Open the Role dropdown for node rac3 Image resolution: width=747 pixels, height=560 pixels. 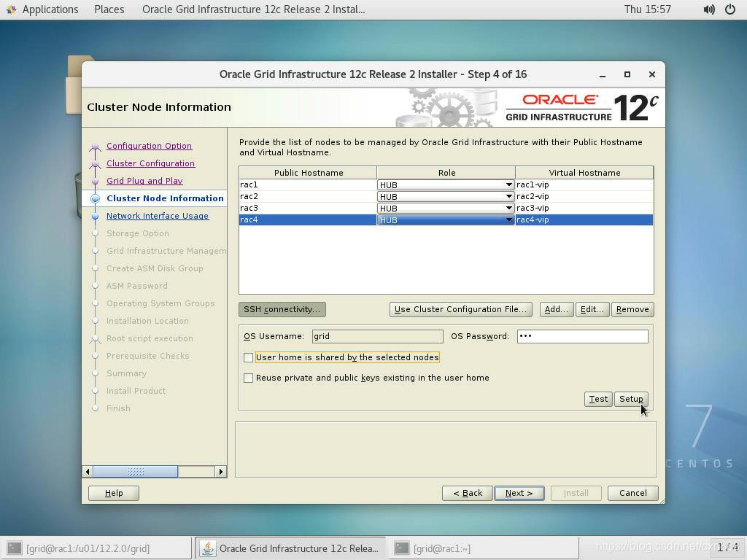coord(509,208)
